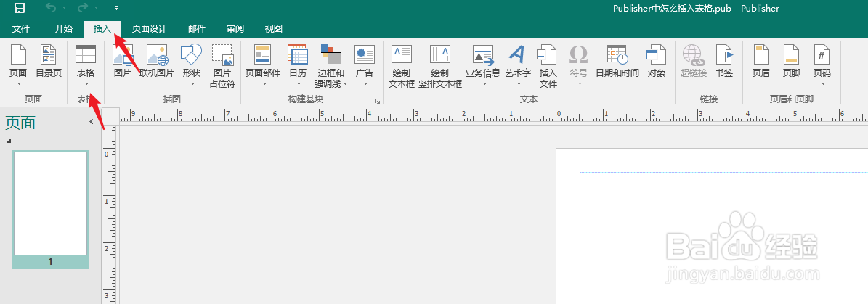Expand the 页面部件 dropdown arrow
Viewport: 868px width, 304px height.
[x=264, y=84]
